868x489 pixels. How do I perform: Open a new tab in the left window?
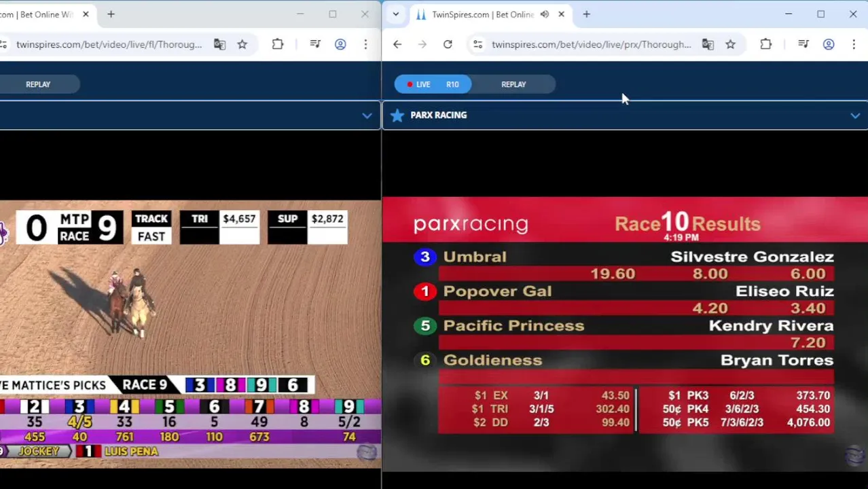111,14
